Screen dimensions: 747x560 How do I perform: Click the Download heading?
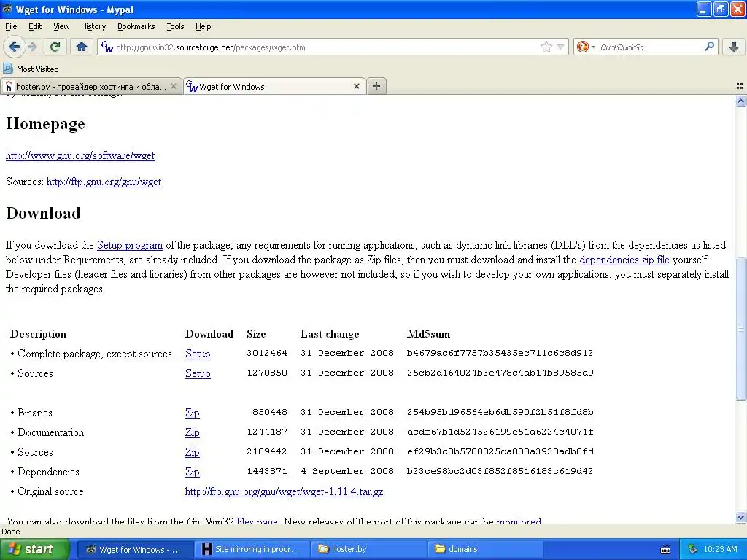tap(43, 213)
